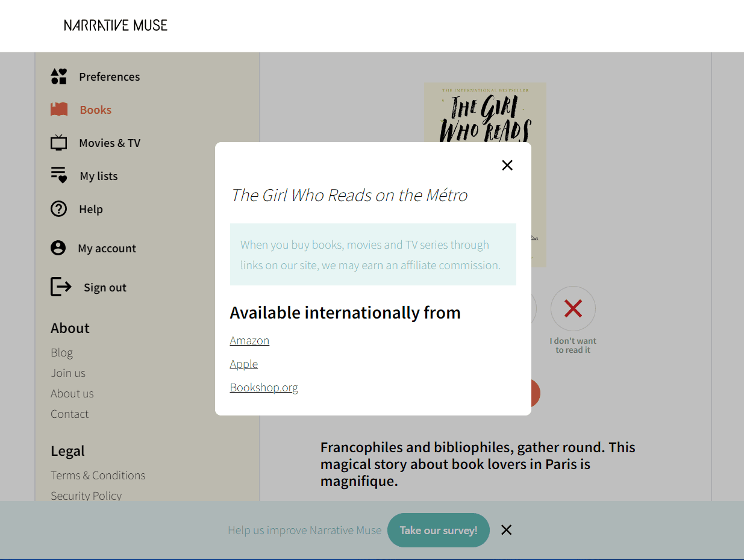Open the Join us link

coord(68,373)
